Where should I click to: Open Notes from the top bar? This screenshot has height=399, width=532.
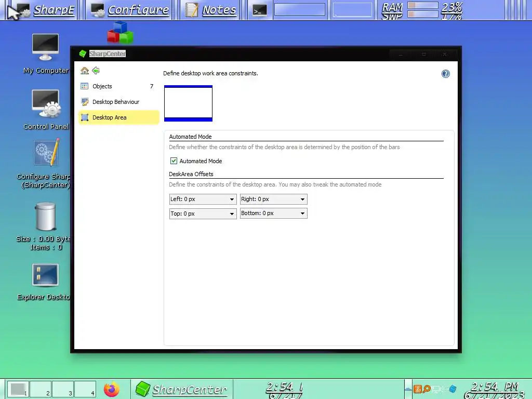tap(211, 10)
